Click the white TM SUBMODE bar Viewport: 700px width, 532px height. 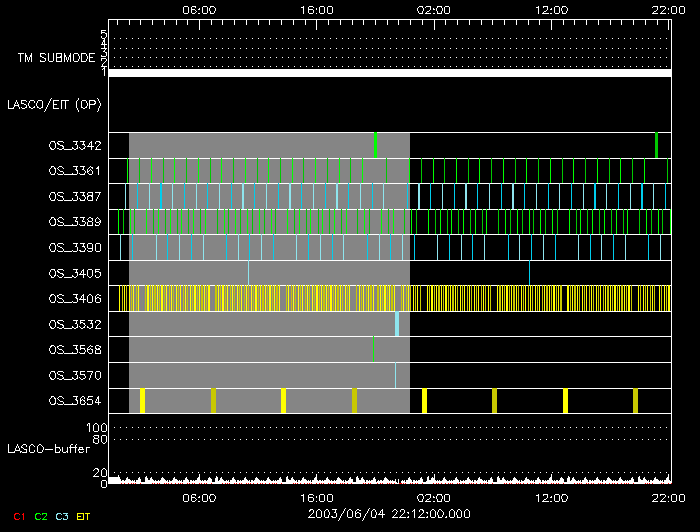pos(389,73)
